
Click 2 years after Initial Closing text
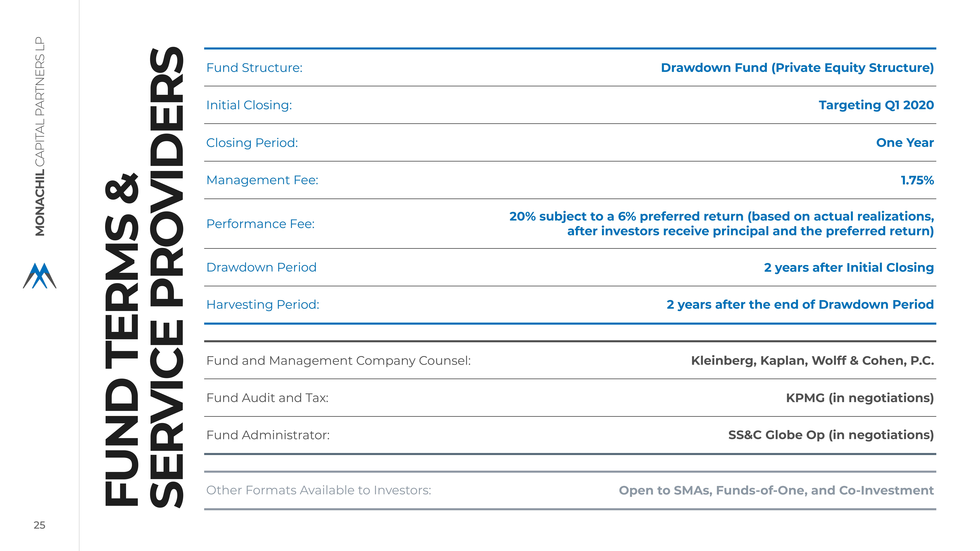pos(849,267)
